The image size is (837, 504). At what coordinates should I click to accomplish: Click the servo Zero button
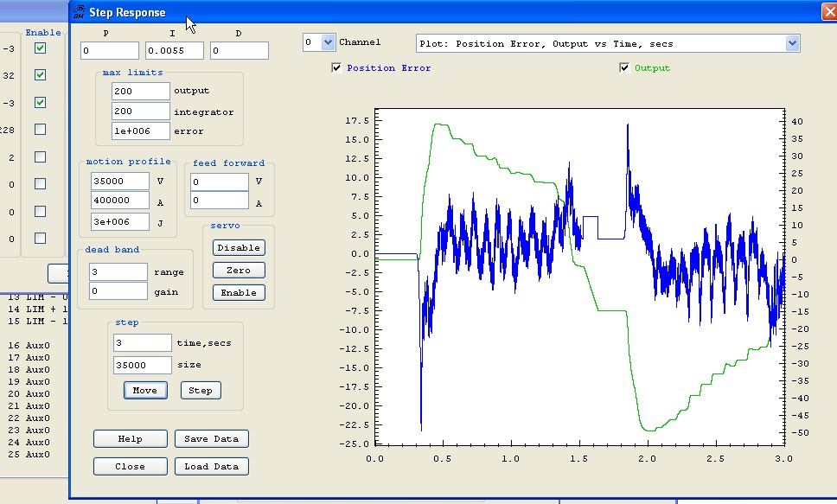pyautogui.click(x=239, y=270)
